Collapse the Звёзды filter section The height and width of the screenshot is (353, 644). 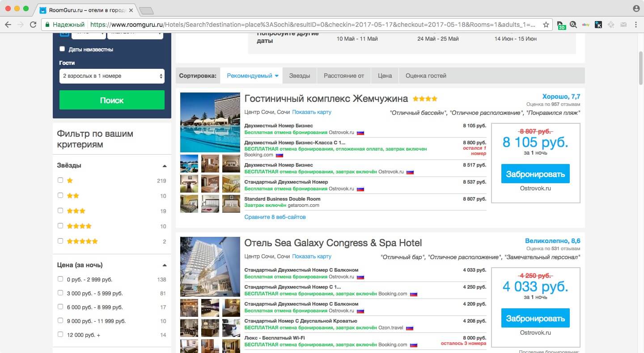(x=165, y=166)
